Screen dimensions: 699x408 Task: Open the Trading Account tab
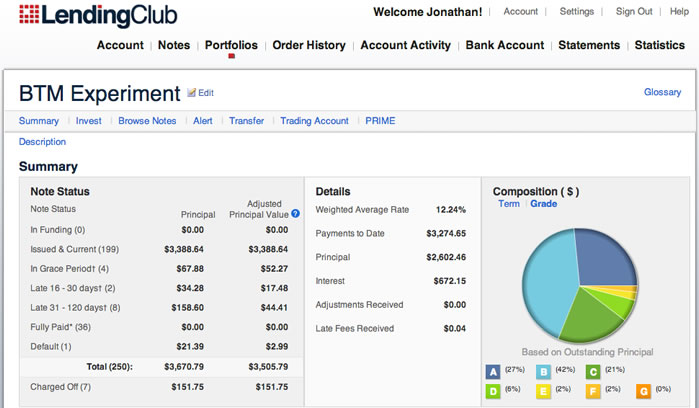coord(314,121)
